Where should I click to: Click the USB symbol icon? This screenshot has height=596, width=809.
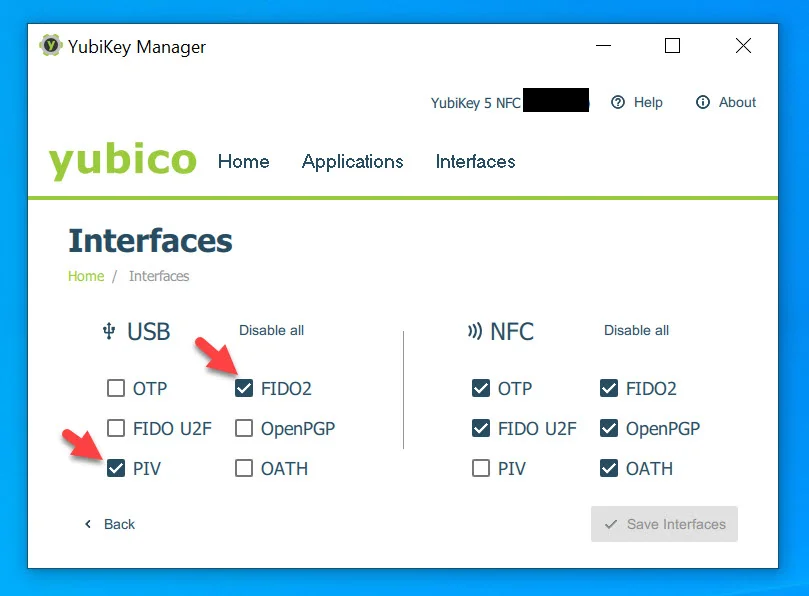pos(109,331)
